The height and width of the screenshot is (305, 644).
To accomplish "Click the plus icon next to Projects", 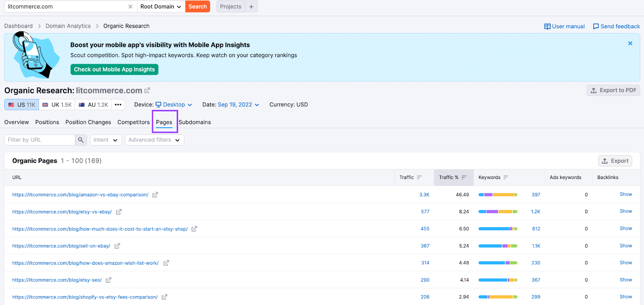I will 251,6.
